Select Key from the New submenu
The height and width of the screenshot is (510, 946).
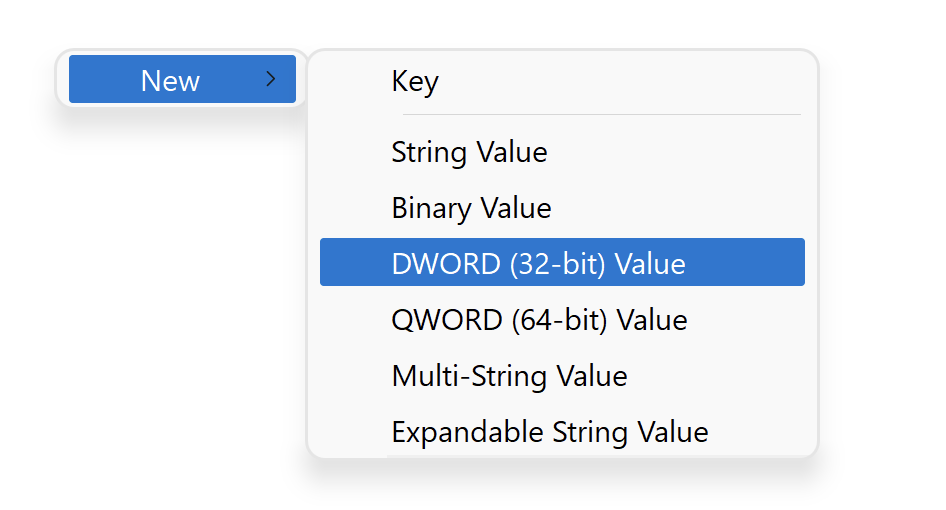[415, 81]
